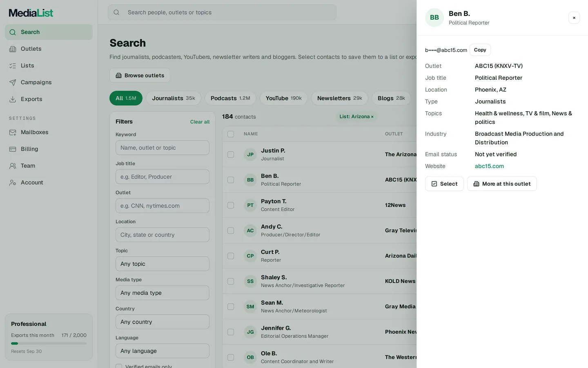Click the BB avatar in details panel

tap(434, 18)
